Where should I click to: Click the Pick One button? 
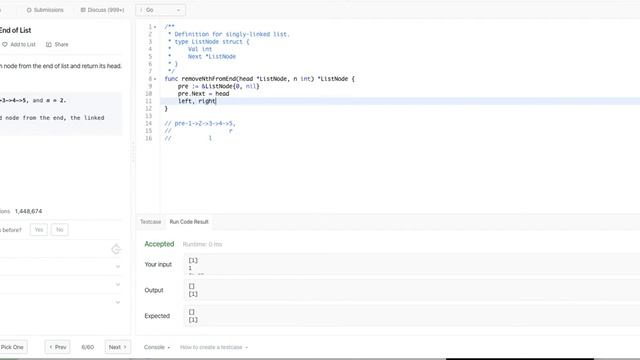[12, 347]
